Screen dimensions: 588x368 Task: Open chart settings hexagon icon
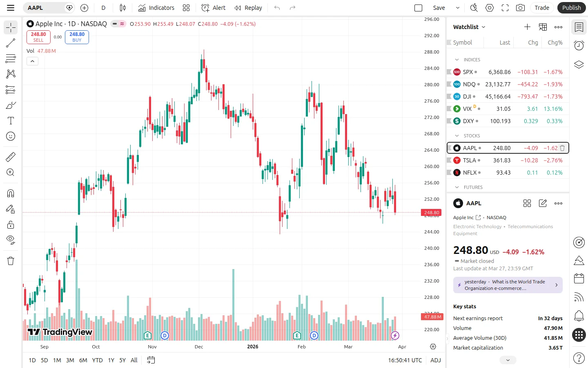(490, 8)
